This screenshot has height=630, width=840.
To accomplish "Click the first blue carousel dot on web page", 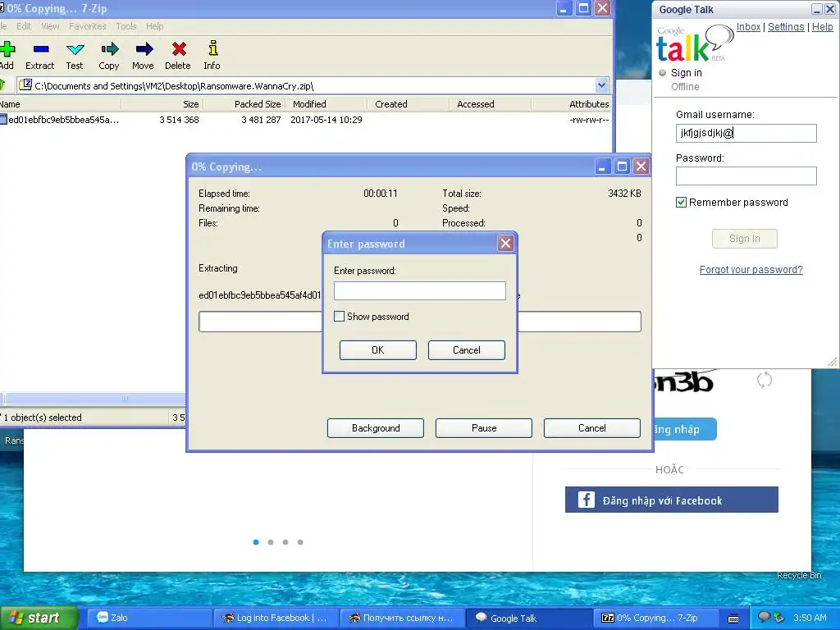I will [x=256, y=542].
